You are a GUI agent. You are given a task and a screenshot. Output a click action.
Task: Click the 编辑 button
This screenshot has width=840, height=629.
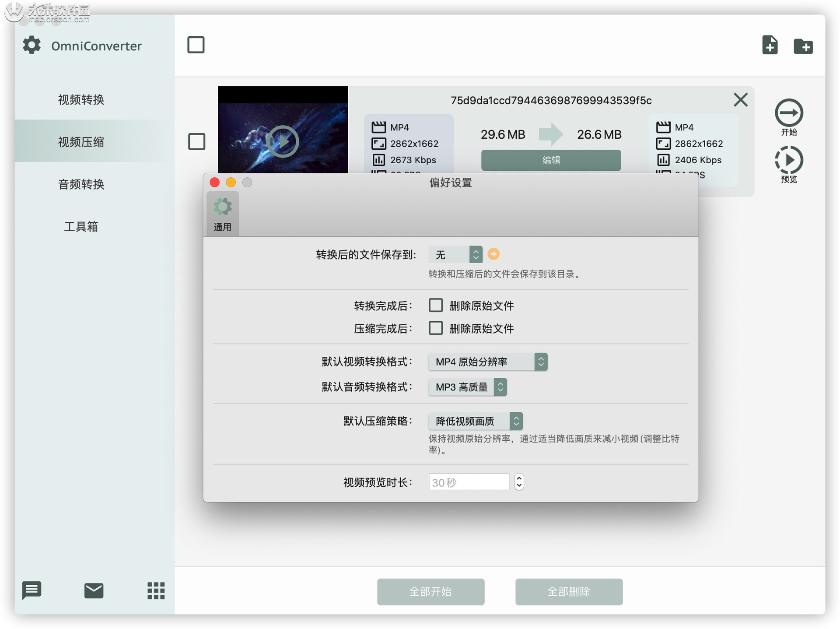tap(550, 160)
